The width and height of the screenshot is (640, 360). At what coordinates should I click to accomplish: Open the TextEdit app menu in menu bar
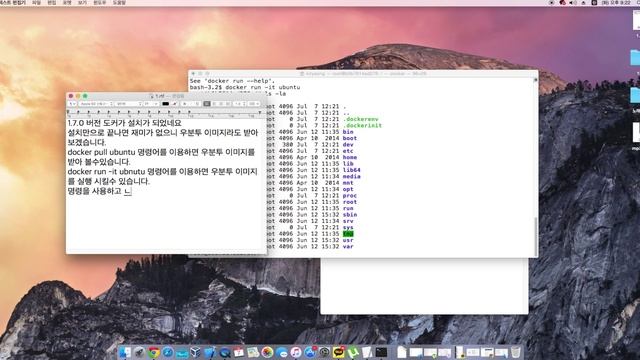(12, 2)
